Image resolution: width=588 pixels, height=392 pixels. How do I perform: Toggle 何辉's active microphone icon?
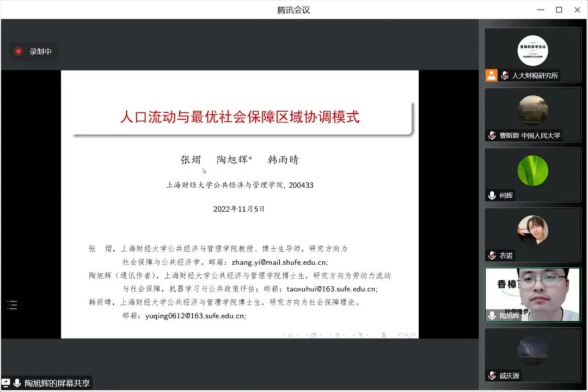(492, 195)
